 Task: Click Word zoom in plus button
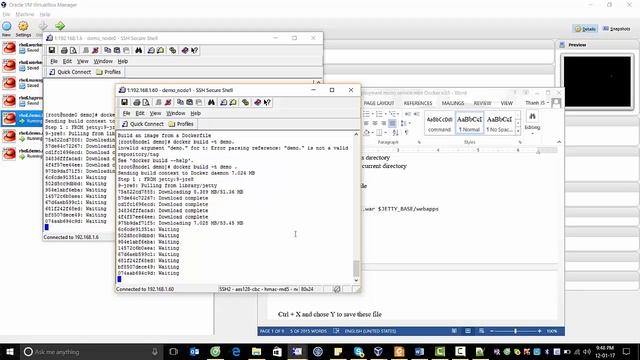tap(540, 331)
